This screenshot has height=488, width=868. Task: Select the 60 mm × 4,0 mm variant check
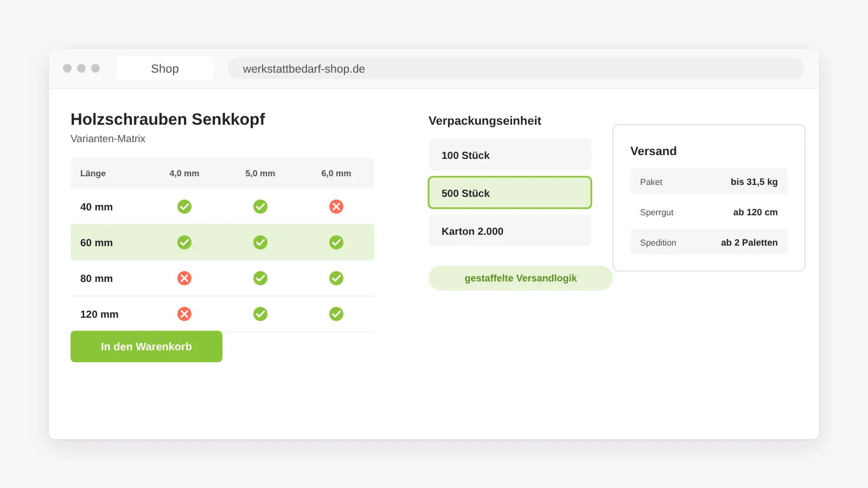184,242
